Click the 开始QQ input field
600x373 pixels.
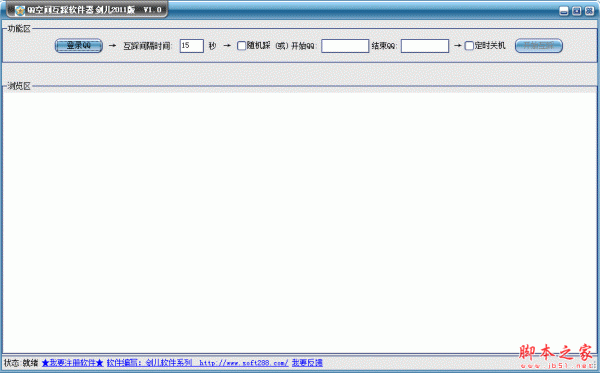[x=345, y=46]
